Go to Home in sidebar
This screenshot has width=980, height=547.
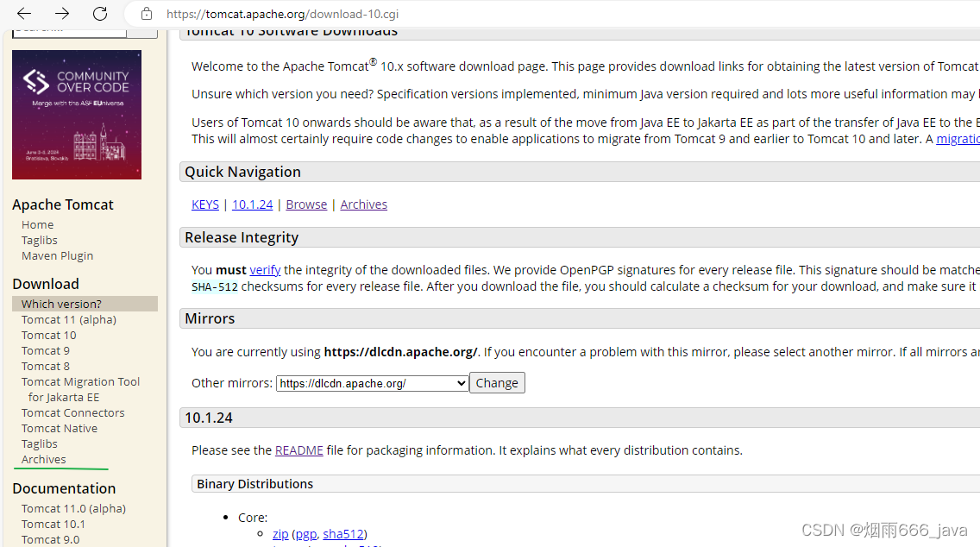37,224
